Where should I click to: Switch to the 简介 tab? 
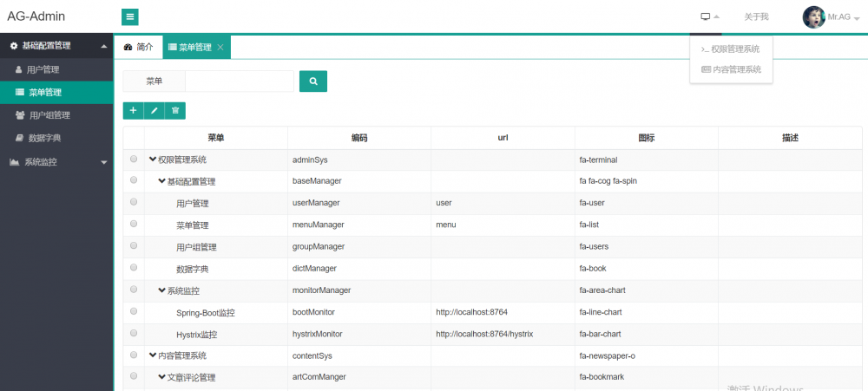[x=138, y=48]
